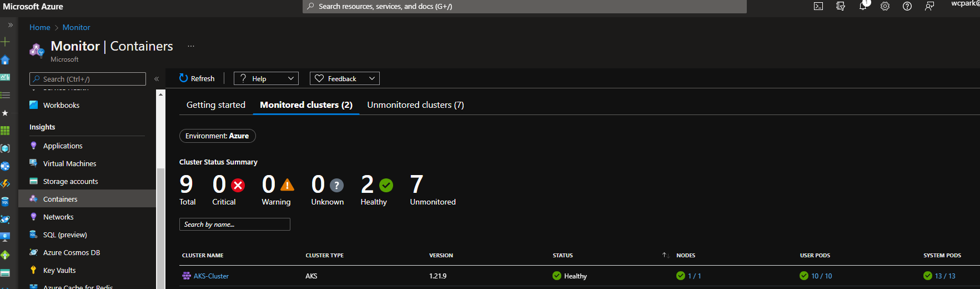Screen dimensions: 980x289
Task: Click the 13 / 13 system pods link
Action: [x=945, y=276]
